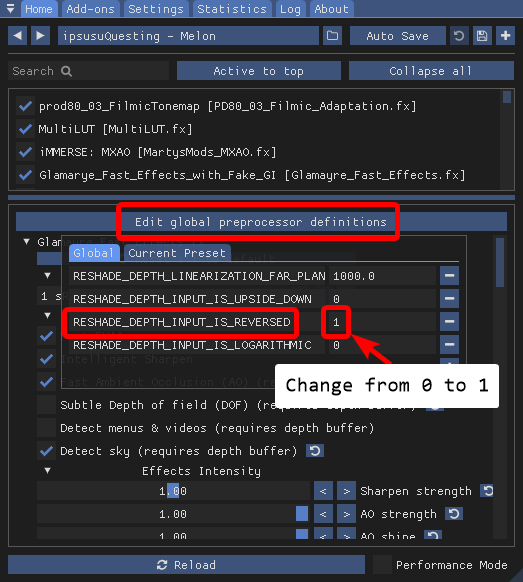Enable Subtle Depth of field (DOF)

point(46,405)
